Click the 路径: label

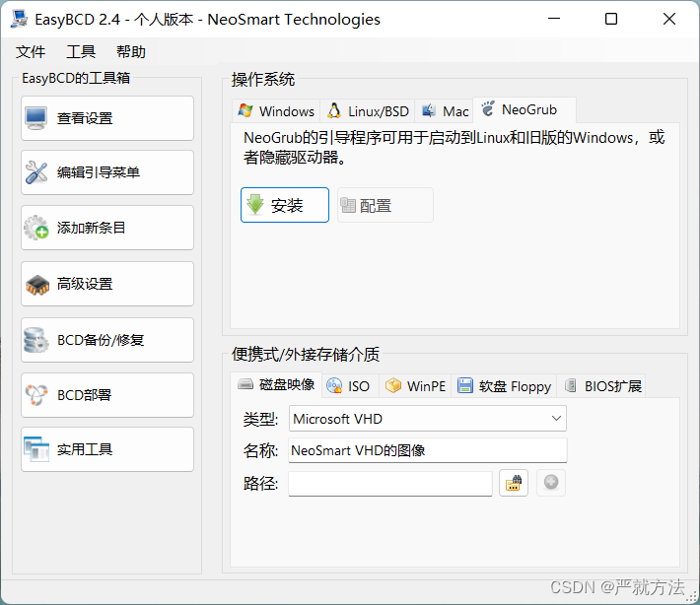click(x=260, y=483)
